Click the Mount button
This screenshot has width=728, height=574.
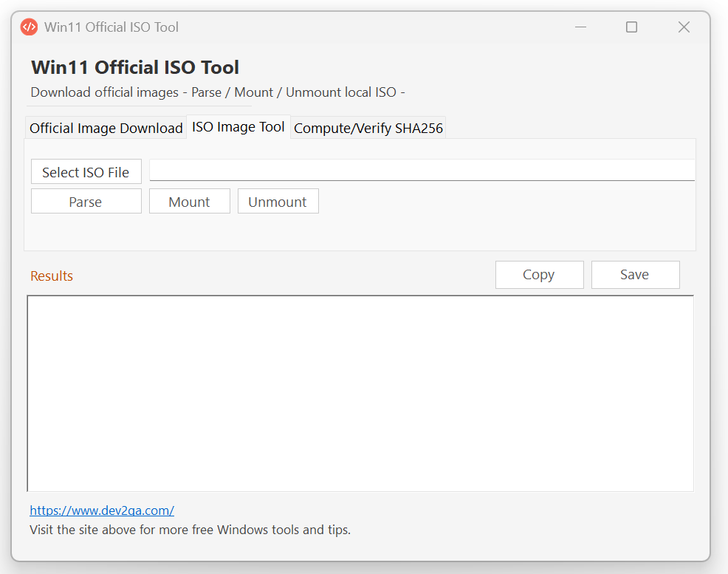[x=190, y=202]
